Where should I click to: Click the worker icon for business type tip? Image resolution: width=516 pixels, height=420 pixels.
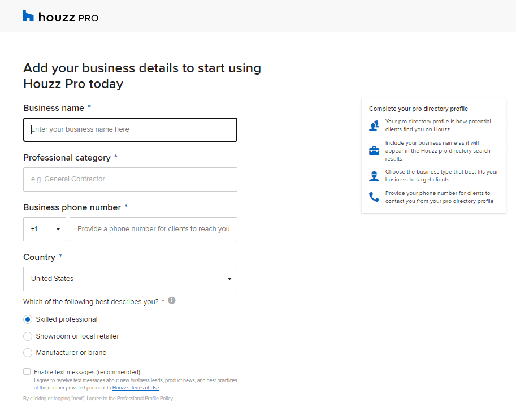[374, 176]
